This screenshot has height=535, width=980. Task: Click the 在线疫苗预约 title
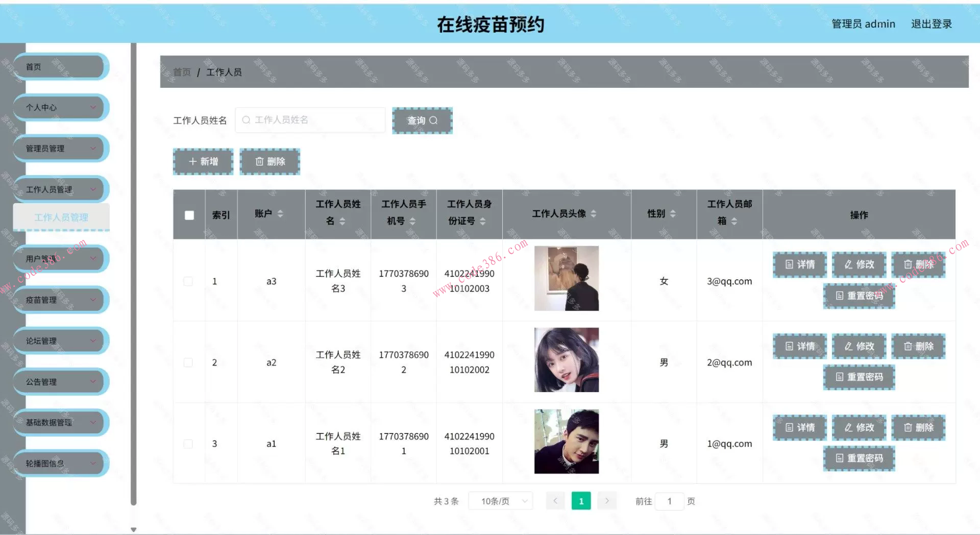pyautogui.click(x=491, y=25)
